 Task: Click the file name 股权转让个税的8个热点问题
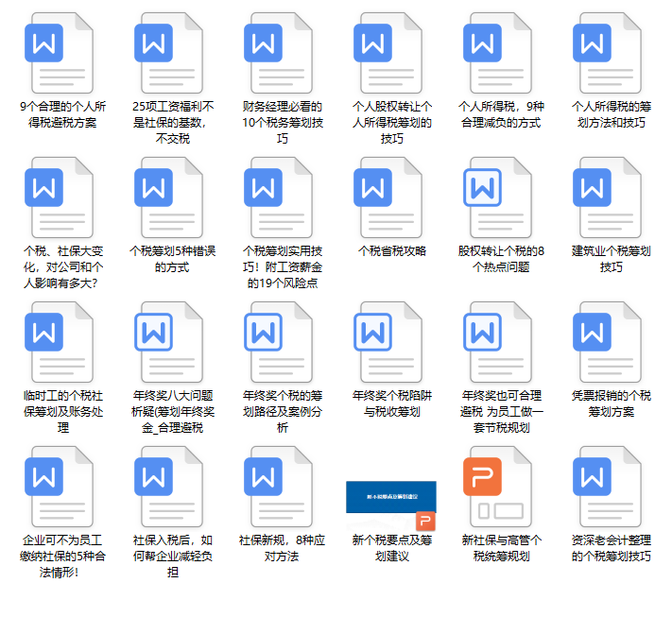pos(502,259)
